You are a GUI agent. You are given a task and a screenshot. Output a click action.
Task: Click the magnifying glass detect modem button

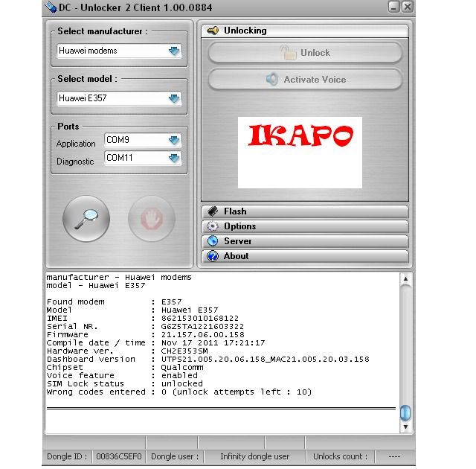click(x=86, y=219)
